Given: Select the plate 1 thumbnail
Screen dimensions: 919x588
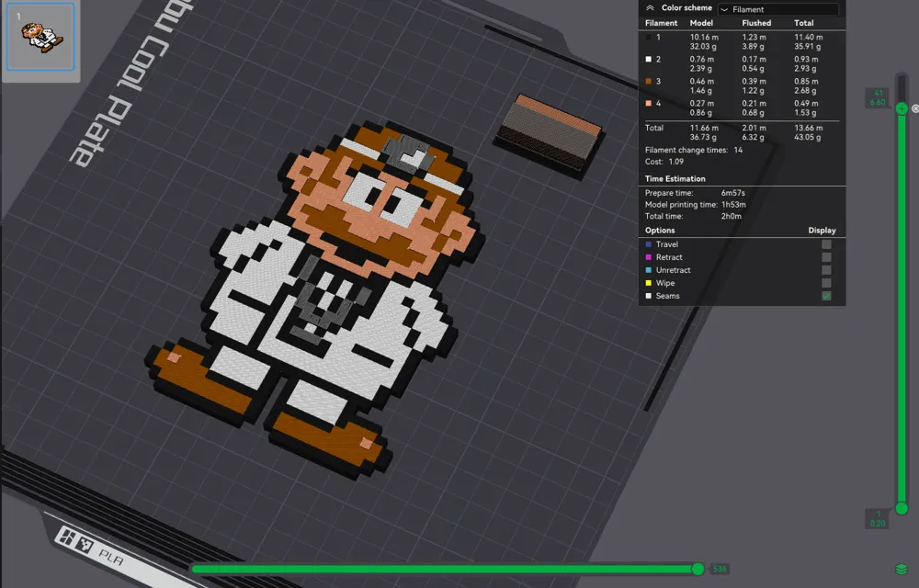Looking at the screenshot, I should (x=40, y=39).
